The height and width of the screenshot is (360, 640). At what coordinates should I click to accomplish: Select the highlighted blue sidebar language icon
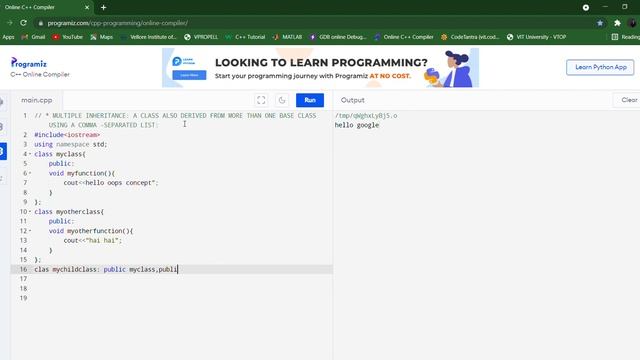[3, 151]
